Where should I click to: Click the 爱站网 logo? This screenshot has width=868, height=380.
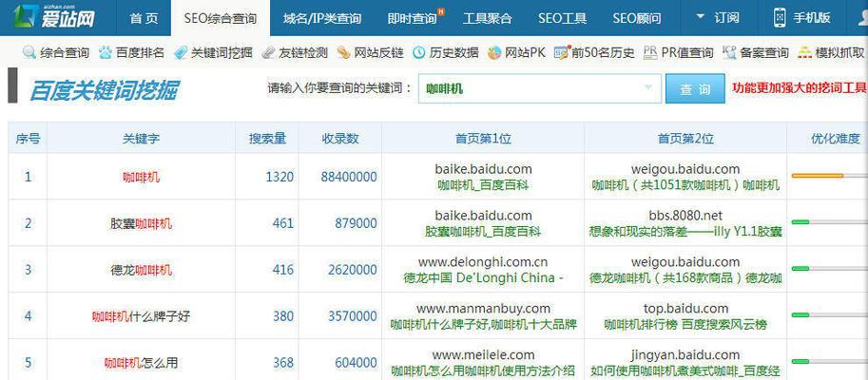pyautogui.click(x=53, y=16)
